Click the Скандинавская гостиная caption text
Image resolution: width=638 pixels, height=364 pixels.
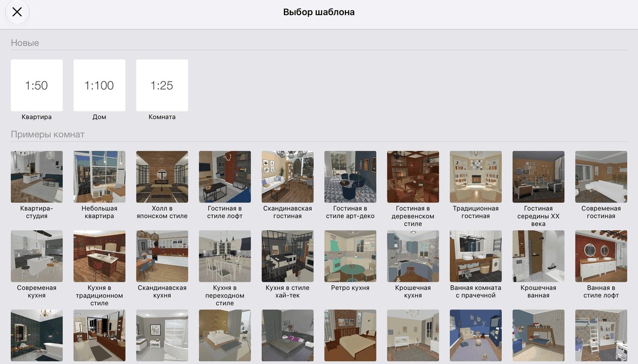coord(287,212)
